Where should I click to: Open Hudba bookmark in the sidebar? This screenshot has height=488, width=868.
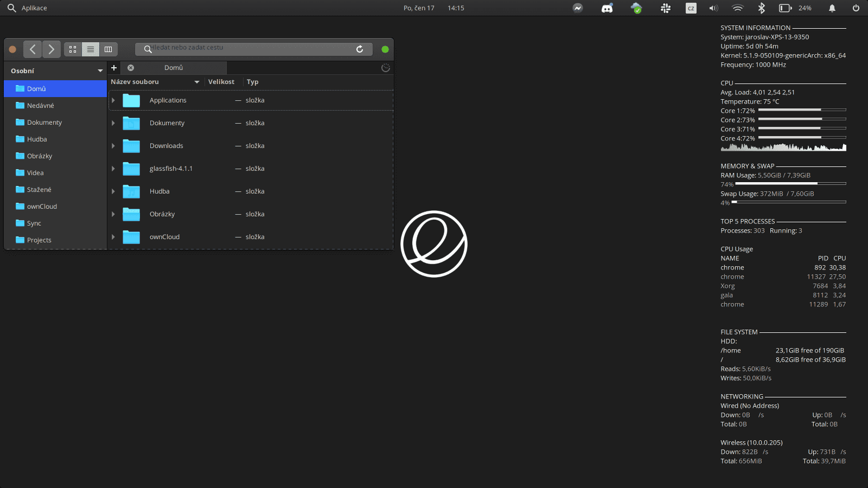(x=55, y=139)
